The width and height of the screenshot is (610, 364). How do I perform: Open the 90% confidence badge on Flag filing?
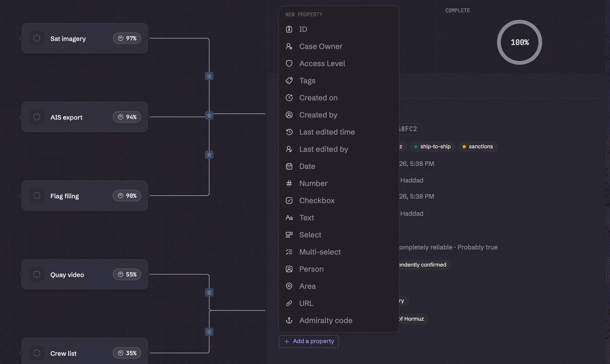coord(127,196)
